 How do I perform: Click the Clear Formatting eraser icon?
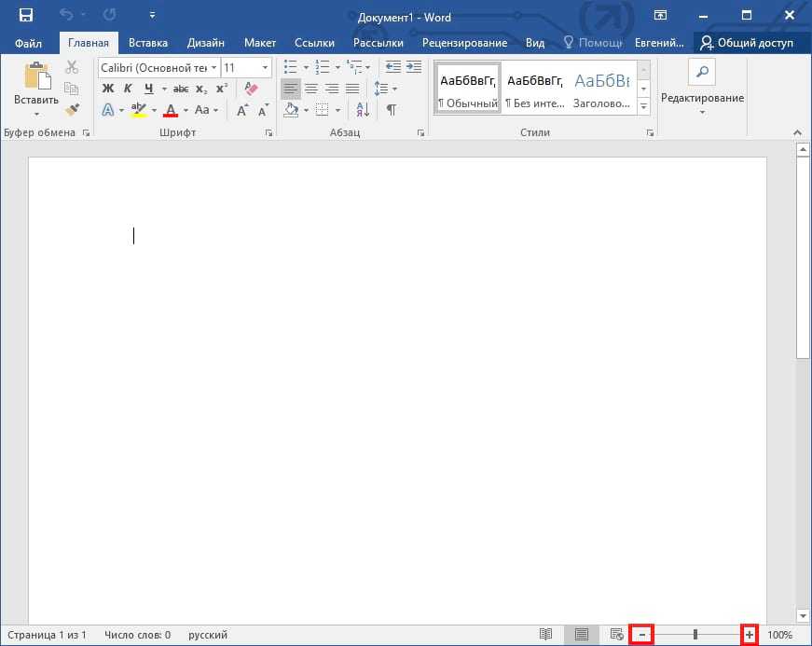(x=250, y=89)
